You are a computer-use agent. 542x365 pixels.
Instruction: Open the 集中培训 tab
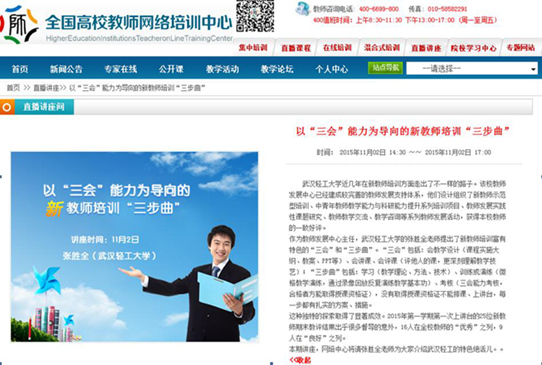point(253,48)
